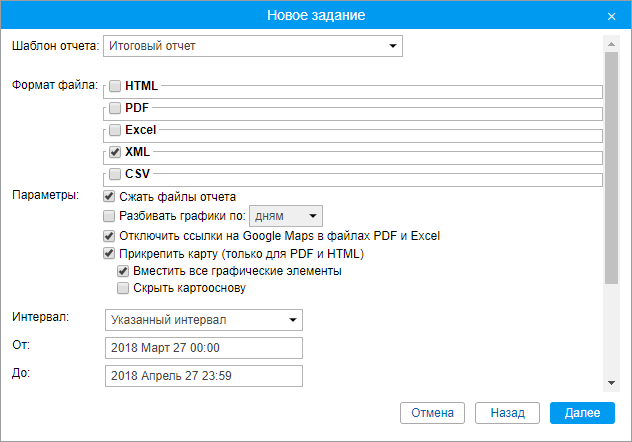
Task: Toggle Прикрепить карту checkbox
Action: (x=109, y=253)
